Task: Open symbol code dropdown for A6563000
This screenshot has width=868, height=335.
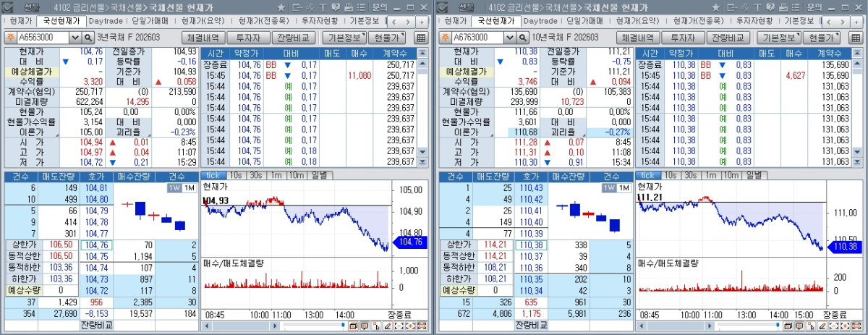Action: point(75,37)
